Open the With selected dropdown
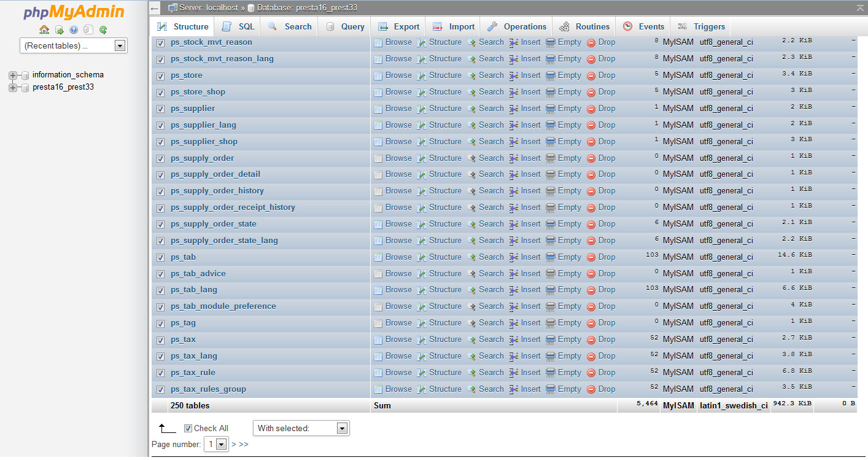The image size is (868, 460). pos(301,428)
